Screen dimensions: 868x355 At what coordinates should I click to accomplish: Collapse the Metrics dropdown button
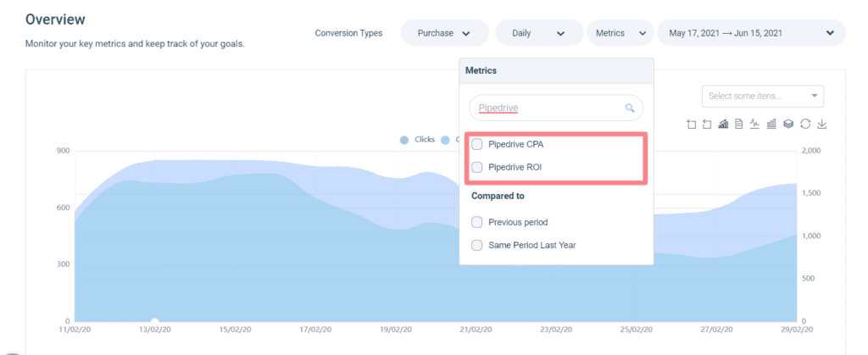tap(620, 33)
